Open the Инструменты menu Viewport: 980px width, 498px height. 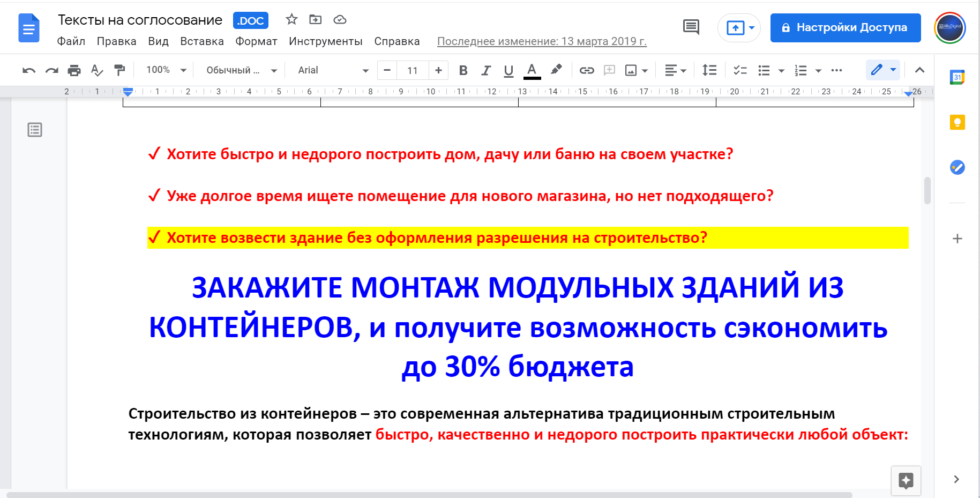coord(326,41)
